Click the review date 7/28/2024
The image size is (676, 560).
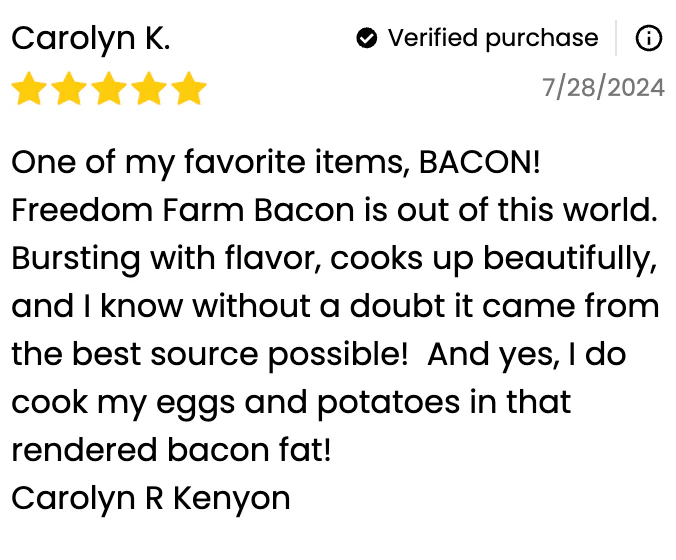pyautogui.click(x=603, y=88)
